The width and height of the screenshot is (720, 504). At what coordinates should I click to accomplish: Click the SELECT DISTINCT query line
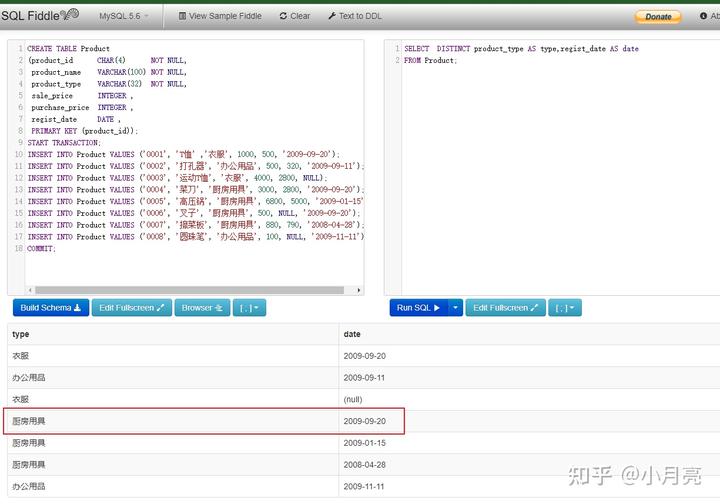(x=521, y=49)
